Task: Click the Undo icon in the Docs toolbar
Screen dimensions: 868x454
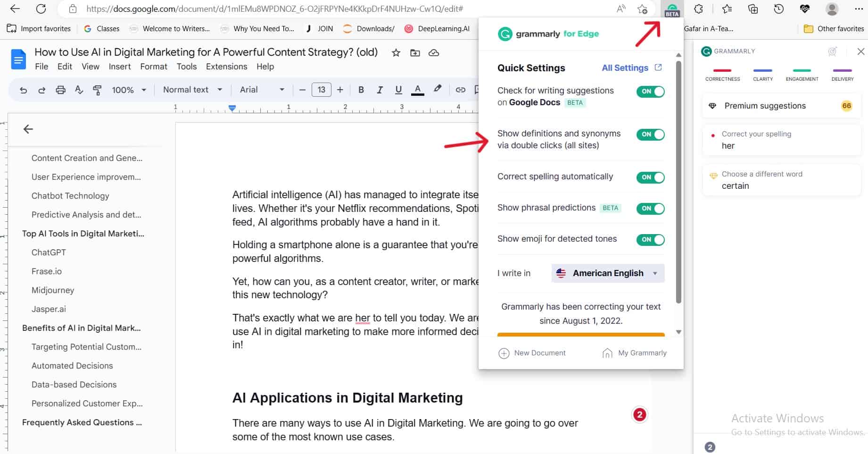Action: 23,89
